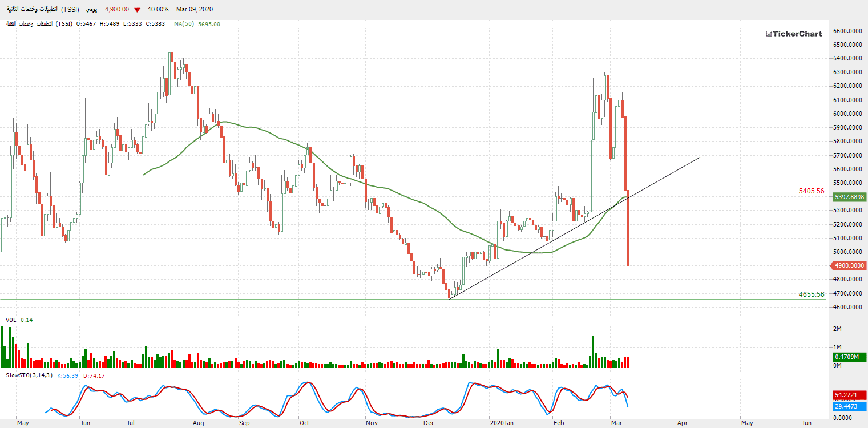Click the 5700.0000 price axis label
This screenshot has height=428, width=868.
(848, 155)
